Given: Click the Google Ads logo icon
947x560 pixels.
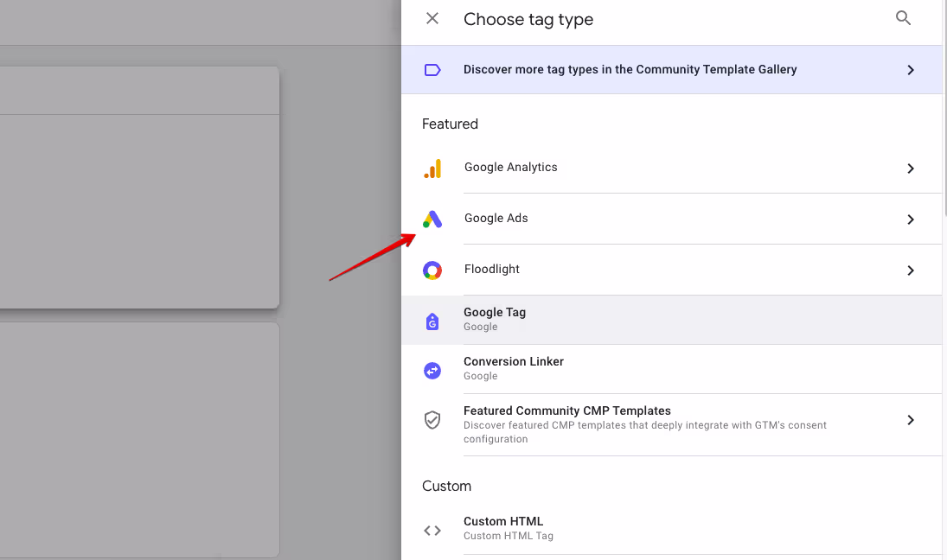Looking at the screenshot, I should [432, 219].
